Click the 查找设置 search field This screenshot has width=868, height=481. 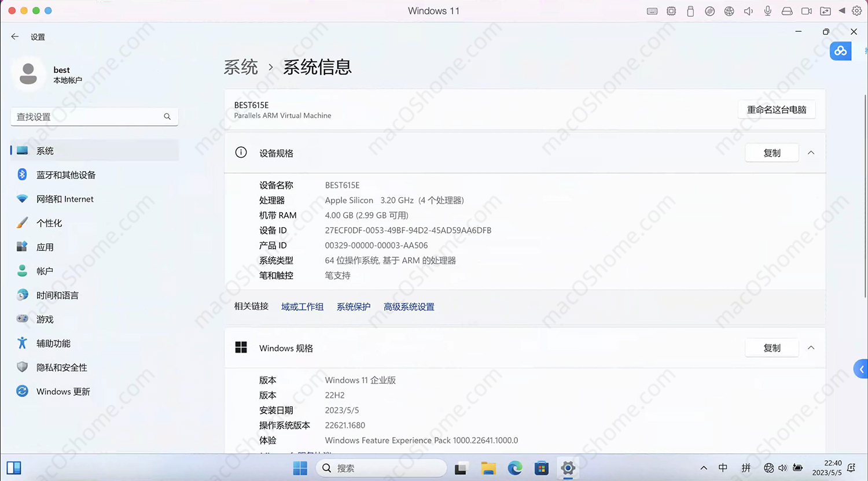94,117
